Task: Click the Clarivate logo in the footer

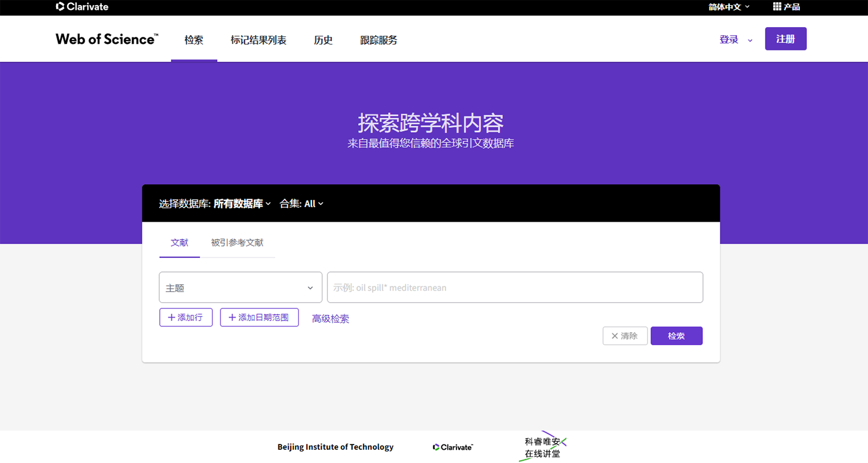Action: (x=453, y=447)
